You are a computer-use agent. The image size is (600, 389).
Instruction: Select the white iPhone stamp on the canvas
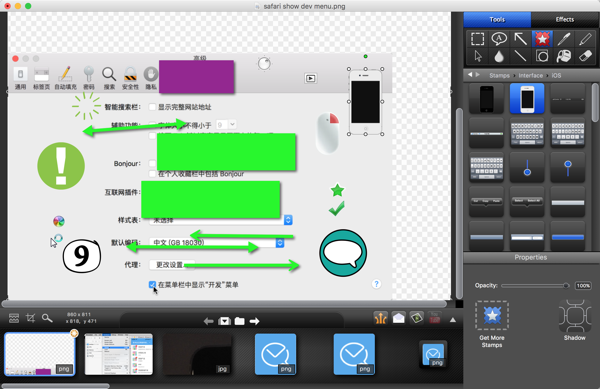(365, 102)
